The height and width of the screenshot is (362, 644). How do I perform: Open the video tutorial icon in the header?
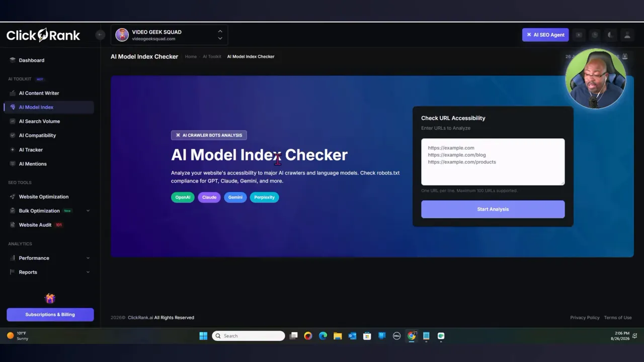click(x=579, y=35)
